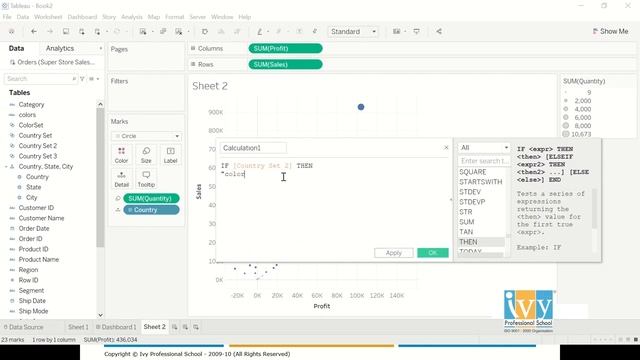Open the File menu

(7, 17)
